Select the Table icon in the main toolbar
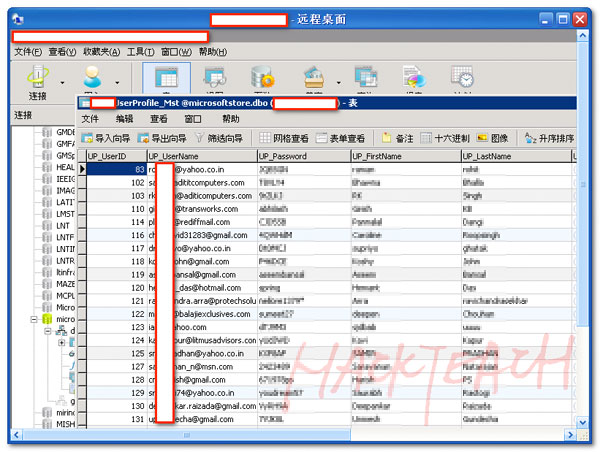Image resolution: width=600 pixels, height=452 pixels. (166, 79)
